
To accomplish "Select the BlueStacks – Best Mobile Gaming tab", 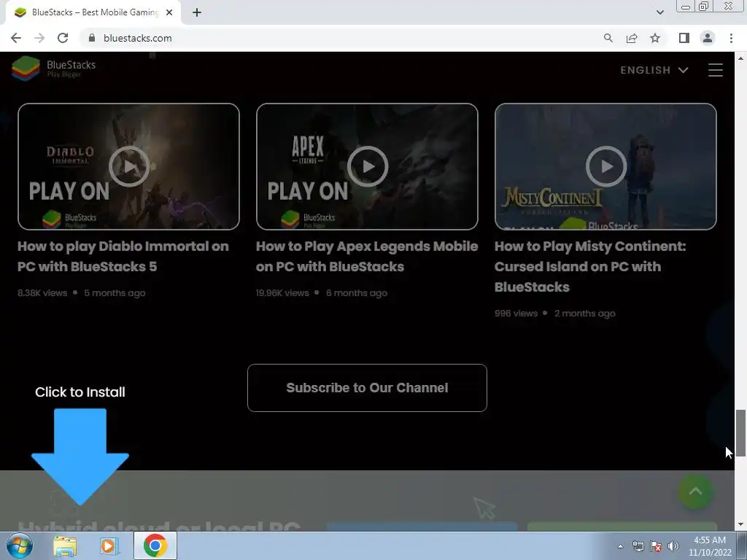I will pyautogui.click(x=93, y=13).
